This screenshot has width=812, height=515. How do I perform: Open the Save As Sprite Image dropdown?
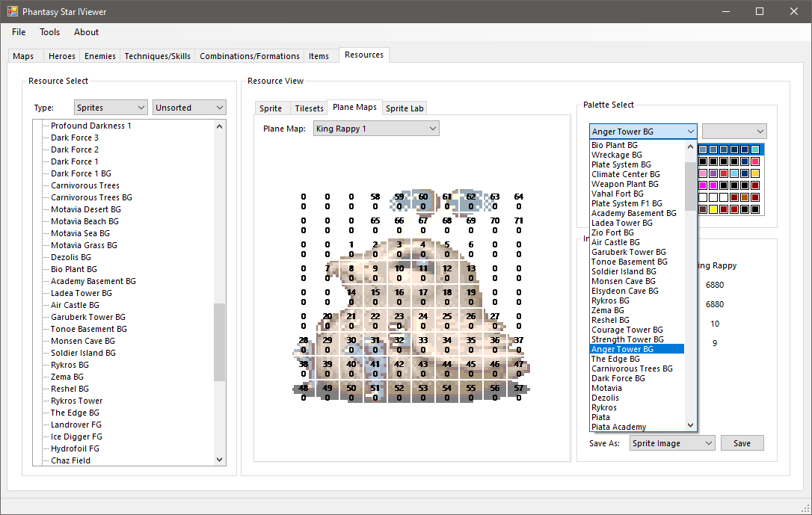click(673, 443)
